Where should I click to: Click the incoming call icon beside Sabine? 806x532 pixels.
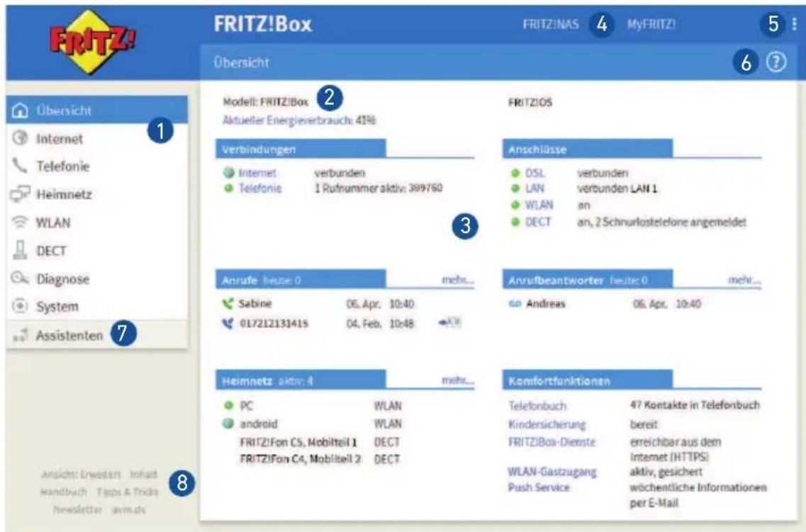228,303
